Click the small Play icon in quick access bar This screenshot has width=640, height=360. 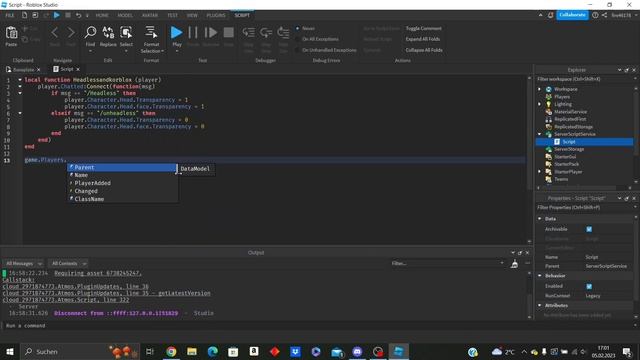pos(57,15)
